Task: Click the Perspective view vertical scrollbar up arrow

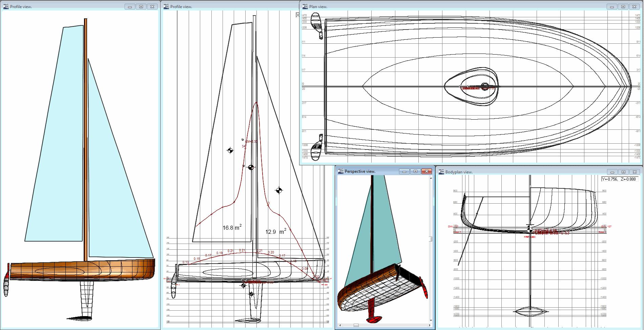Action: point(431,178)
